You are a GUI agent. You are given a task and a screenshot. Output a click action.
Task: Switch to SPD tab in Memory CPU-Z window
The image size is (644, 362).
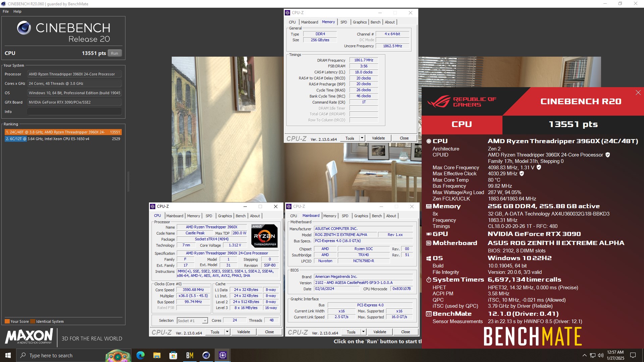(343, 22)
